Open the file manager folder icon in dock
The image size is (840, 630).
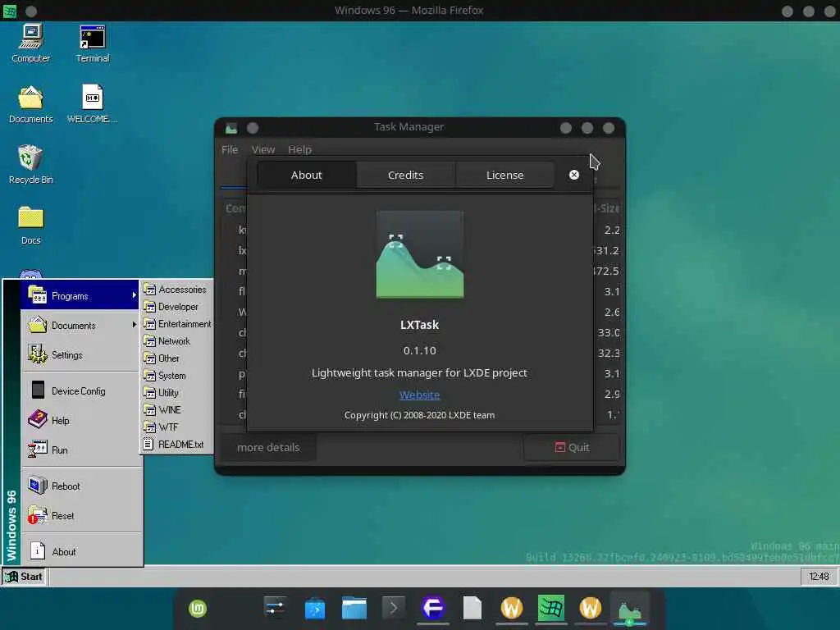coord(354,608)
